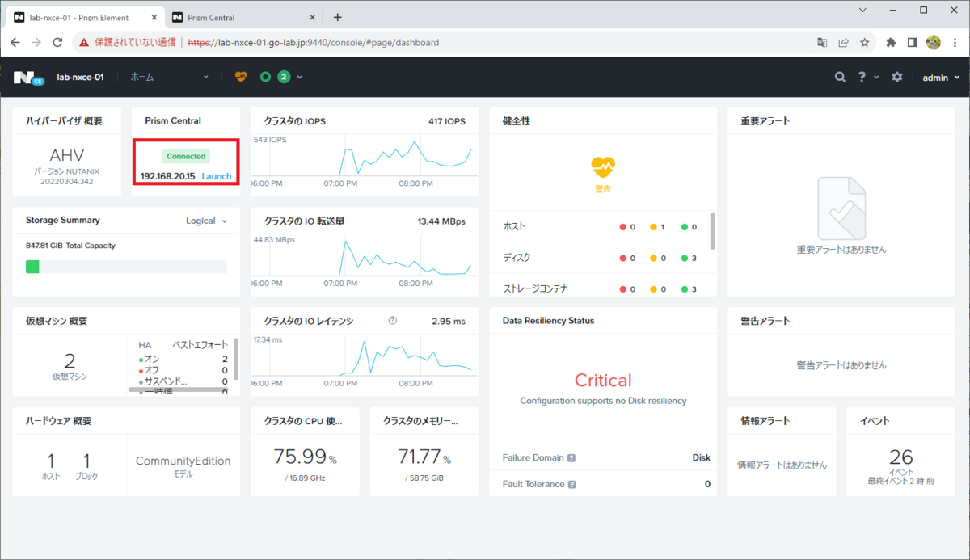Click the Failure Domain info icon
970x560 pixels.
click(571, 457)
